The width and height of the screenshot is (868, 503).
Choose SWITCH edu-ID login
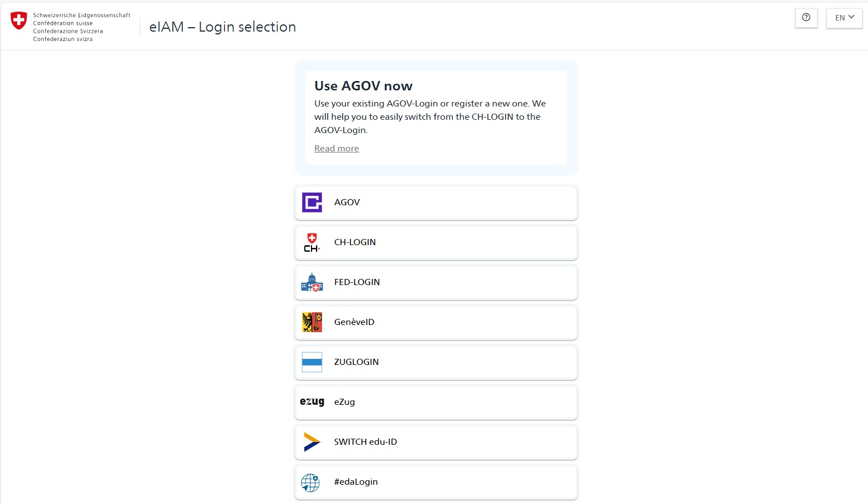click(x=436, y=442)
